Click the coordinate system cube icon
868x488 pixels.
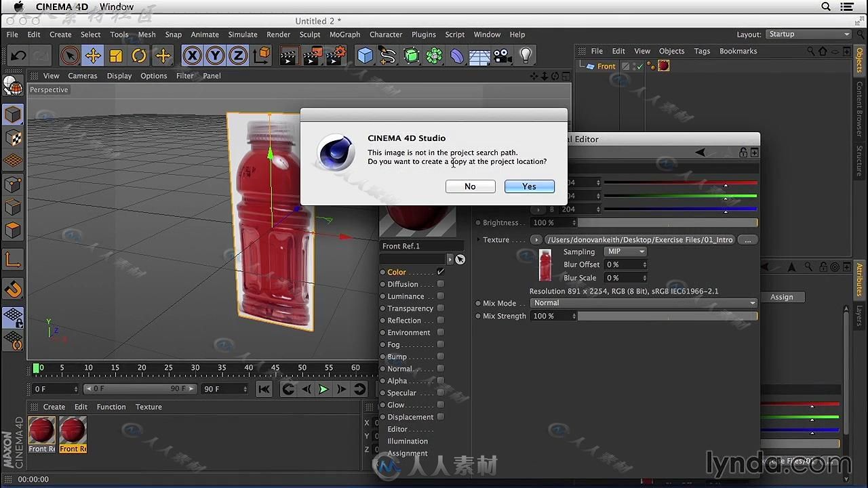pyautogui.click(x=262, y=56)
